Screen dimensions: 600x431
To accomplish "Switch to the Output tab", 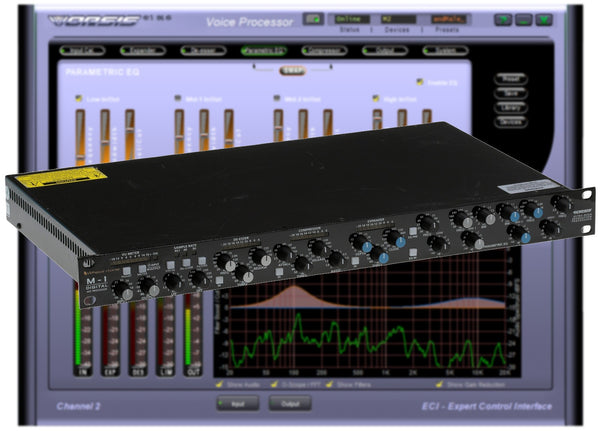I will [x=385, y=51].
